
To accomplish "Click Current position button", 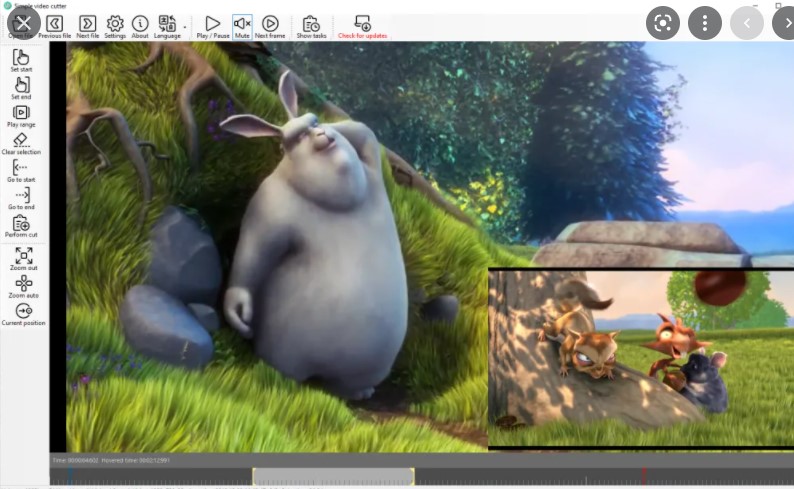I will [x=23, y=314].
